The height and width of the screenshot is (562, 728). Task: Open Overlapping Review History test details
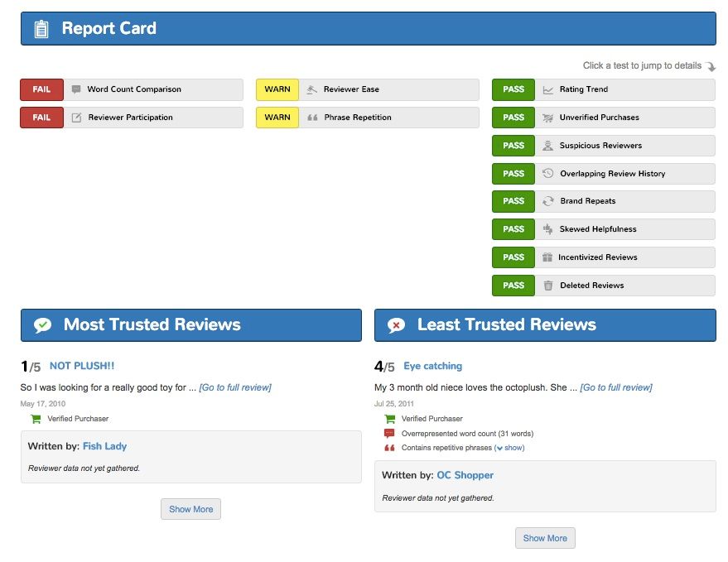tap(604, 174)
